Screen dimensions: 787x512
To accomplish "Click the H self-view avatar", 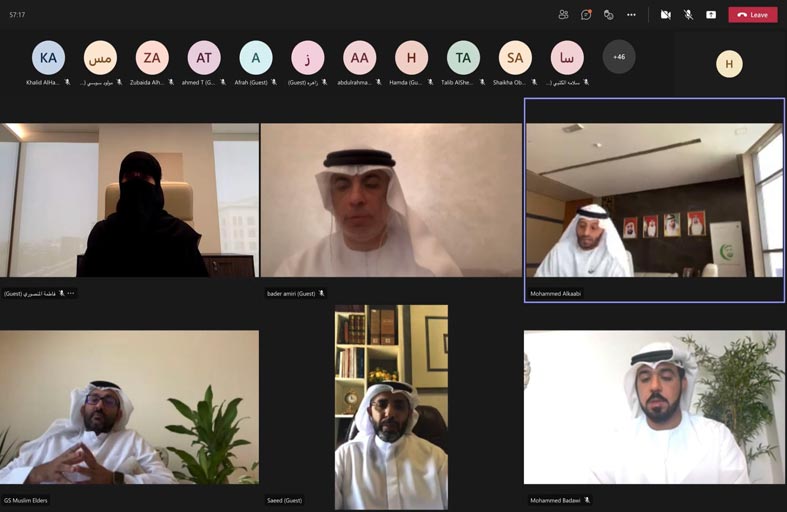I will [x=729, y=64].
